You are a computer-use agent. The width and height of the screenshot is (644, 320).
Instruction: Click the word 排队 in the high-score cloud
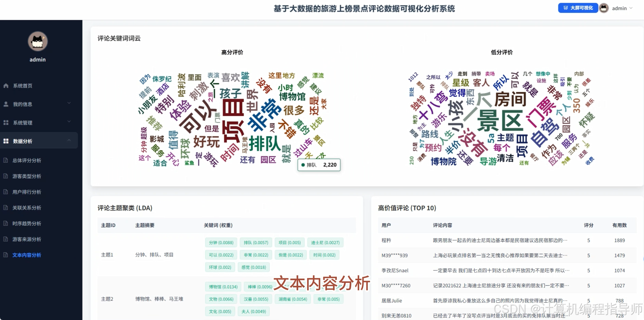[x=265, y=144]
